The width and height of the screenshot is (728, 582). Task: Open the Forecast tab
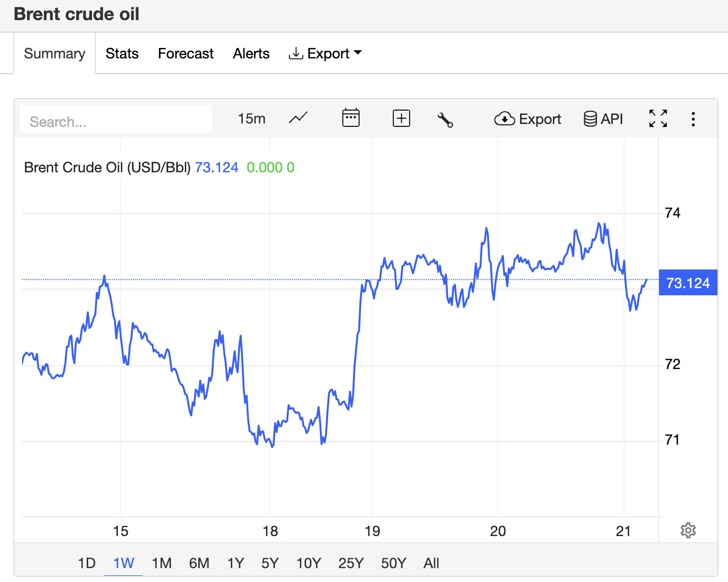click(x=186, y=53)
